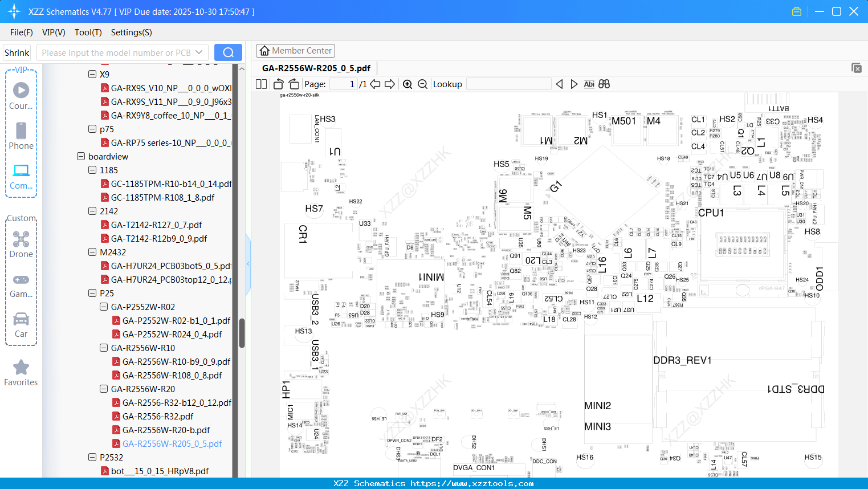This screenshot has width=868, height=489.
Task: Collapse the GA-P2552W-R02 folder
Action: click(104, 307)
